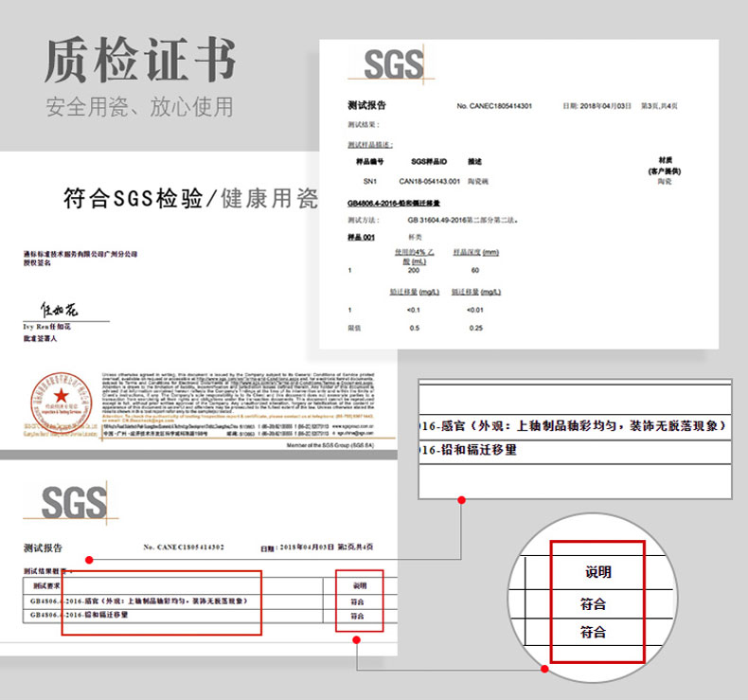The image size is (748, 700).
Task: Click the handwritten signature above Ivy Ren
Action: click(x=59, y=310)
